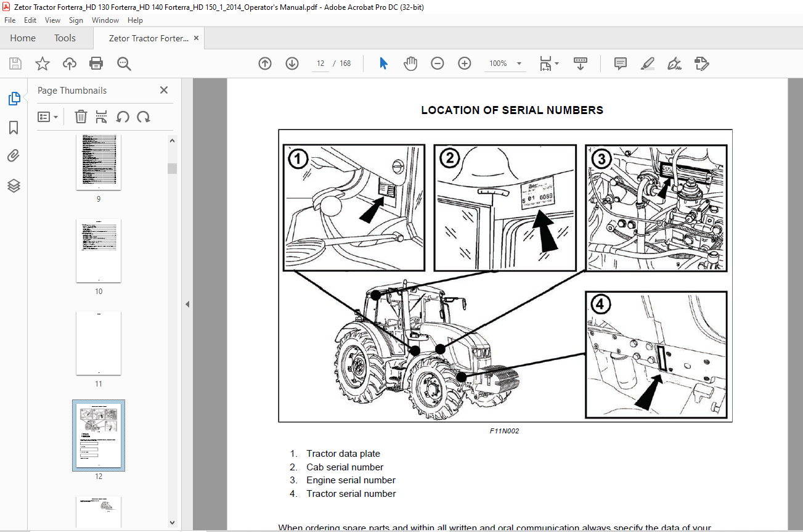Switch to the Home tab

click(23, 38)
